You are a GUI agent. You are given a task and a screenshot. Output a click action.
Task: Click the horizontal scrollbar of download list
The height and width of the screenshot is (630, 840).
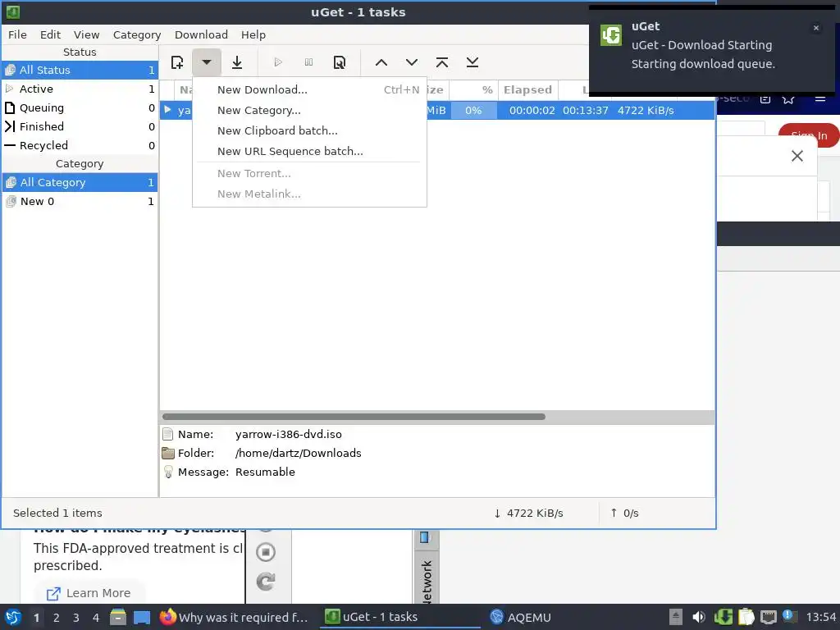click(x=354, y=417)
